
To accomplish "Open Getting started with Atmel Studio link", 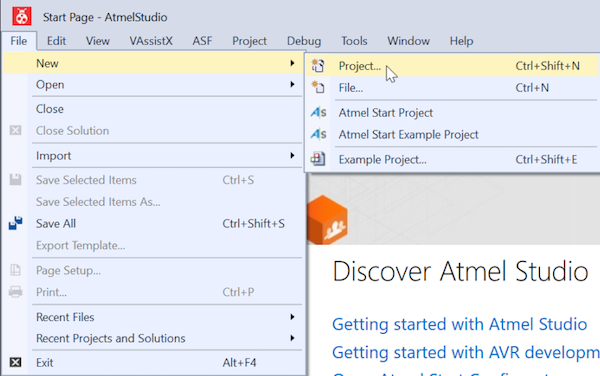I will [459, 324].
